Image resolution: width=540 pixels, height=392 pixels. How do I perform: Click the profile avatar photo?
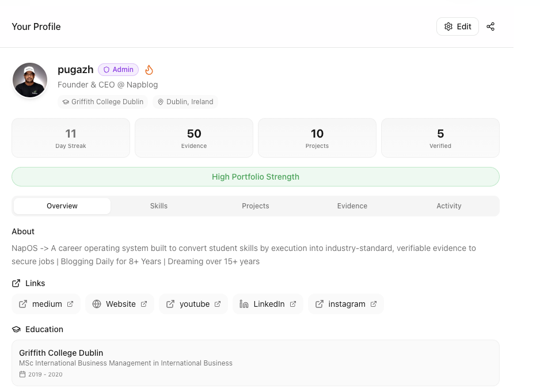pyautogui.click(x=30, y=80)
